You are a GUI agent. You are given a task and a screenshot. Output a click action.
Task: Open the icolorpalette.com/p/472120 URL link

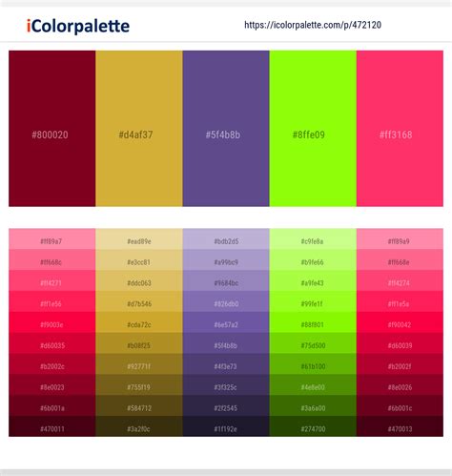313,25
